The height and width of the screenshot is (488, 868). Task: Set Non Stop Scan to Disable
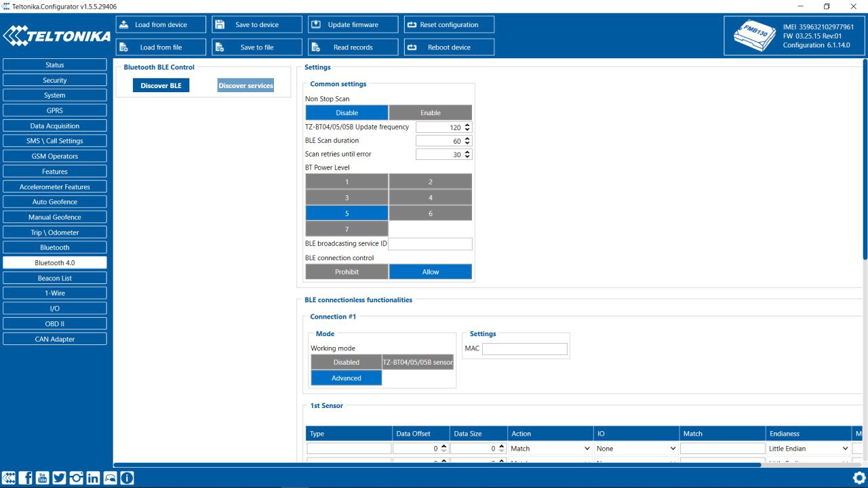tap(347, 113)
